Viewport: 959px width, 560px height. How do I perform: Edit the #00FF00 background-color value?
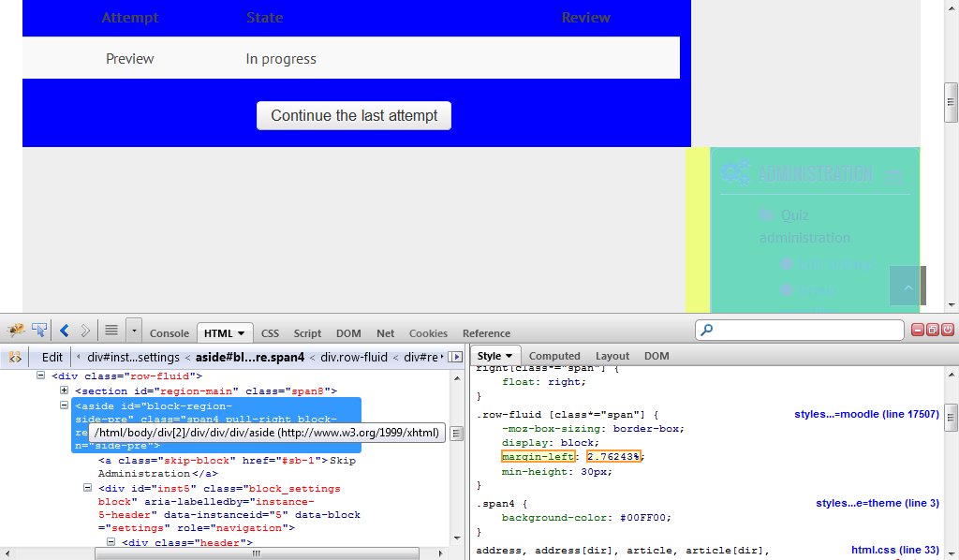click(x=644, y=518)
